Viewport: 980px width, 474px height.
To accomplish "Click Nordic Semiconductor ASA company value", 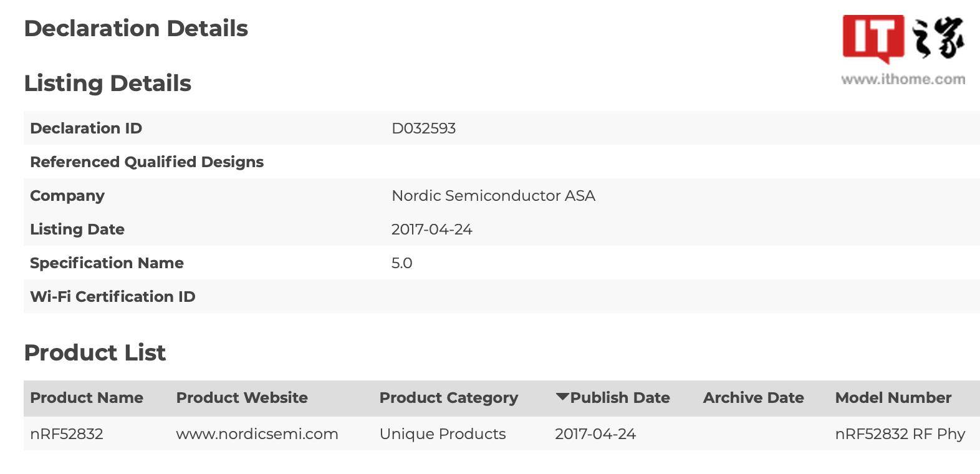I will point(493,196).
